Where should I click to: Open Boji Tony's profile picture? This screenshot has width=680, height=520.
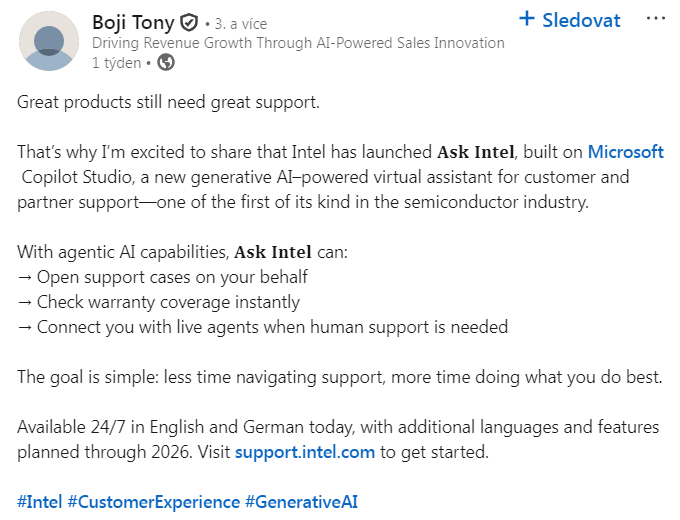click(49, 41)
